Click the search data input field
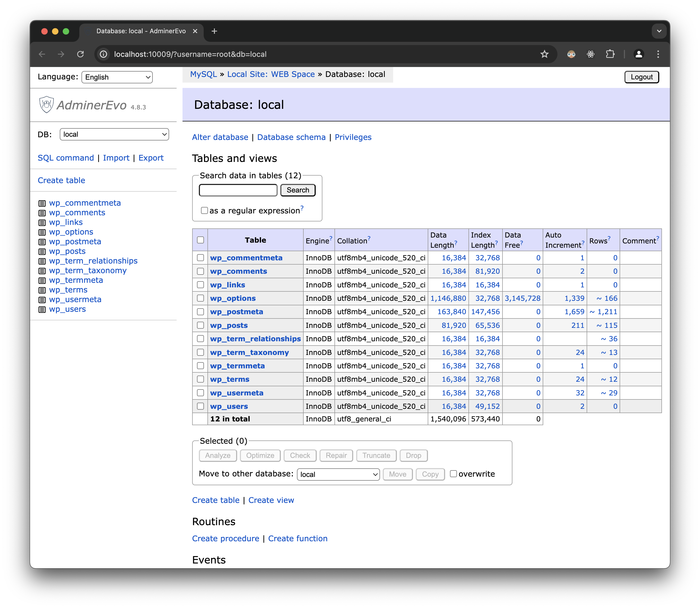Image resolution: width=700 pixels, height=608 pixels. coord(237,190)
